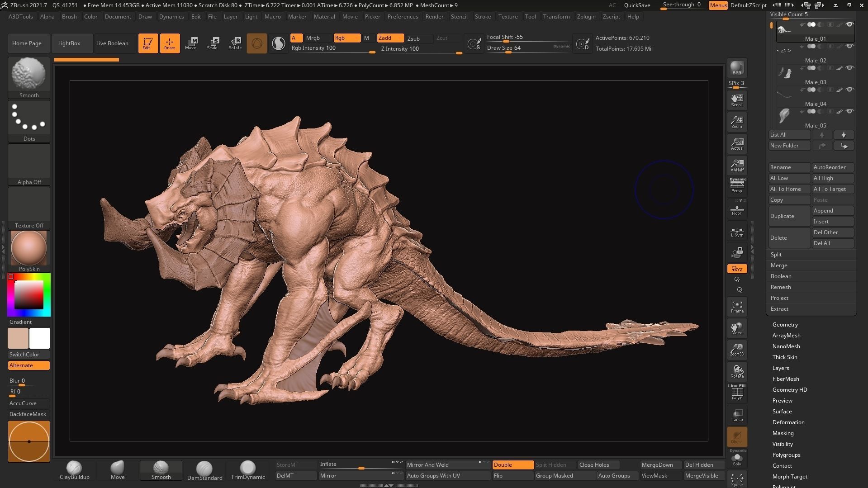Image resolution: width=868 pixels, height=488 pixels.
Task: Toggle Perspective distortion mode
Action: pos(737,185)
